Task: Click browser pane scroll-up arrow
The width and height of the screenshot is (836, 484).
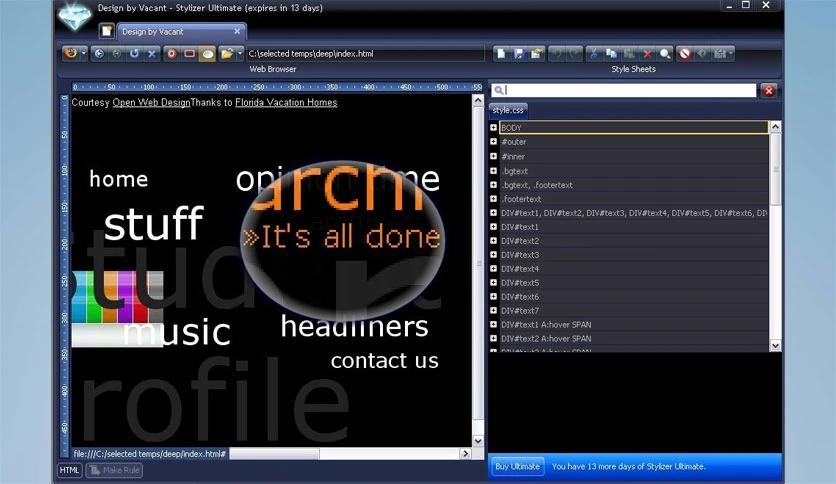Action: point(478,100)
